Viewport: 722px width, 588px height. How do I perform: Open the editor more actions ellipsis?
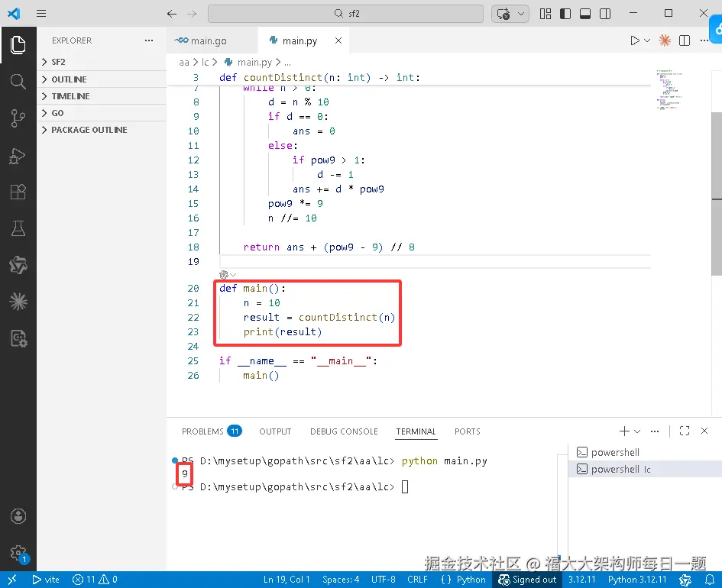(x=704, y=40)
